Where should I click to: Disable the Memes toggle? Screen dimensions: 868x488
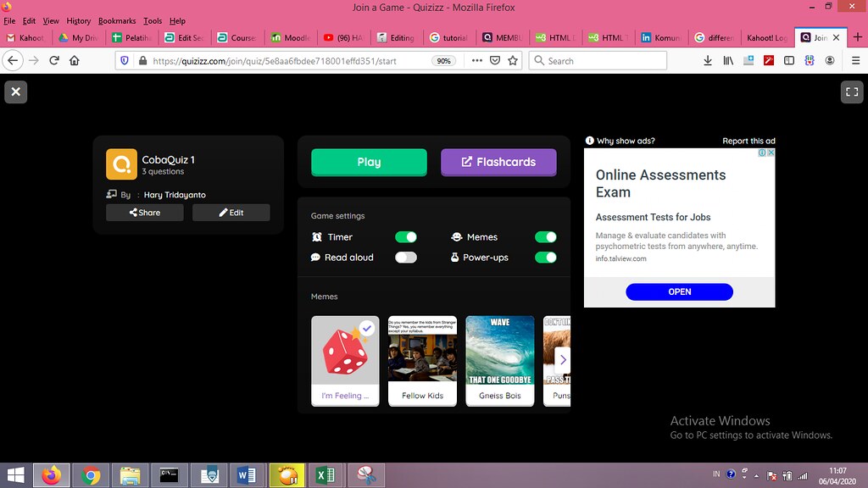(x=545, y=237)
